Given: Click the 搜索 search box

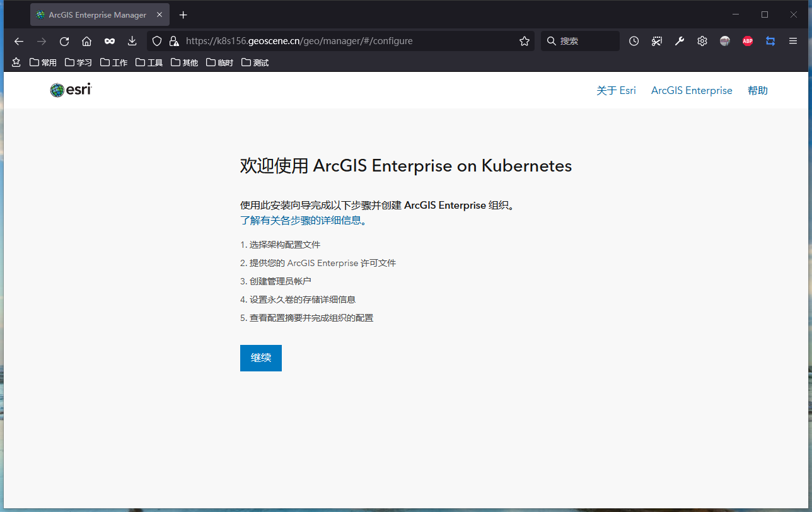Looking at the screenshot, I should pos(580,41).
